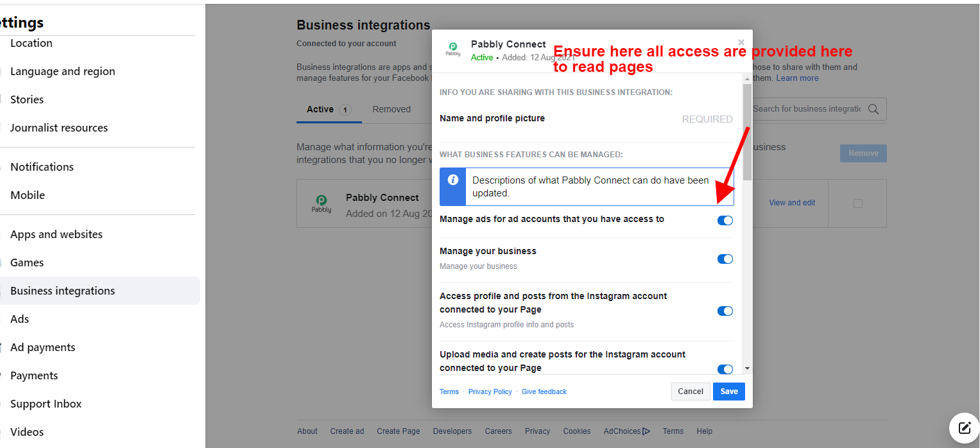This screenshot has height=448, width=980.
Task: Switch to the Active tab
Action: (329, 110)
